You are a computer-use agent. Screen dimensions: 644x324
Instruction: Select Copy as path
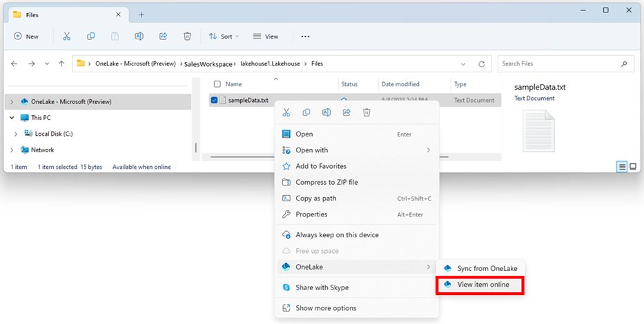[x=356, y=198]
